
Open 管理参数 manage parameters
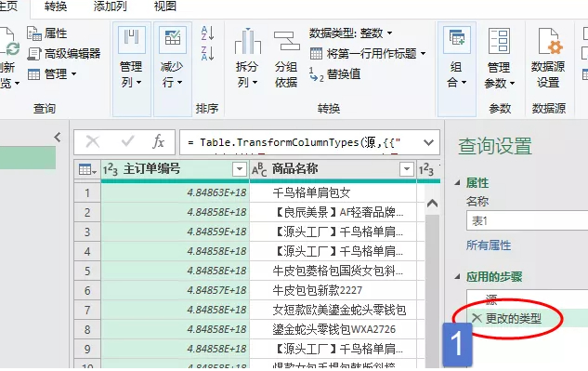point(499,59)
